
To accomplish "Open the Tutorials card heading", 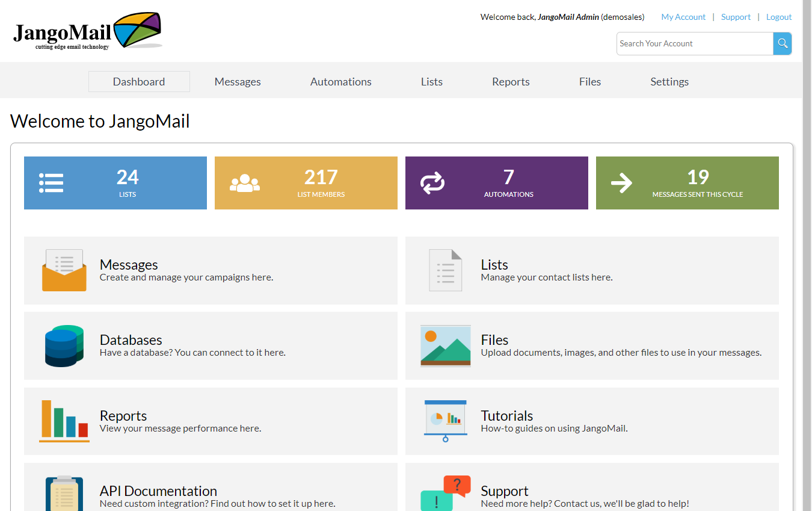I will pyautogui.click(x=507, y=416).
